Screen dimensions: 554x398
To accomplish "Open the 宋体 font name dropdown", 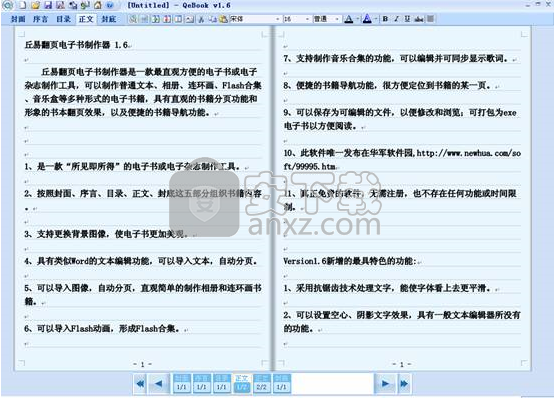I will [277, 19].
